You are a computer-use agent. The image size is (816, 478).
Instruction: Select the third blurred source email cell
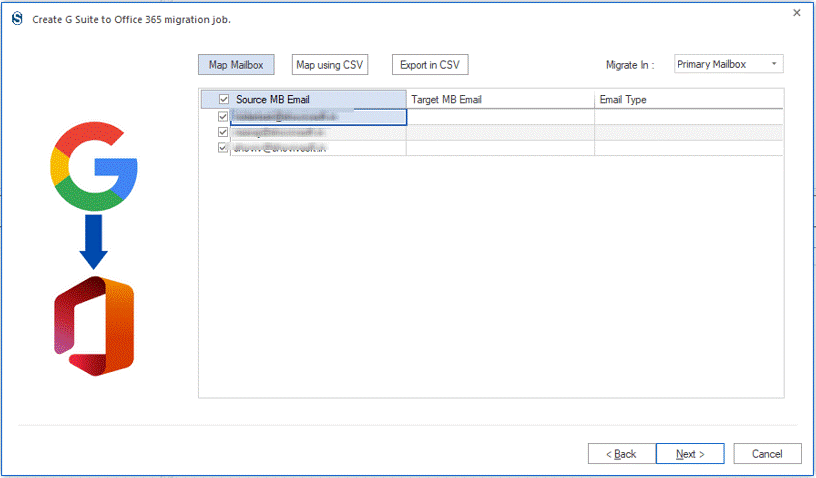tap(318, 148)
